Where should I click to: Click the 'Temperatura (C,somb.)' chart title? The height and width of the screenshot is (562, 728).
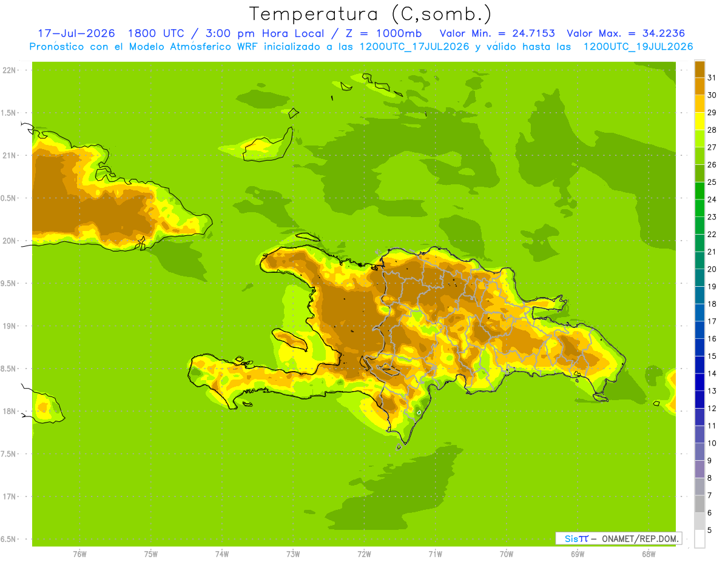(370, 14)
